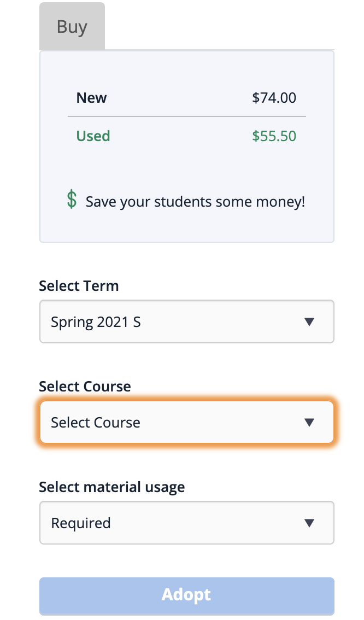
Task: Click the material usage dropdown arrow
Action: pyautogui.click(x=309, y=523)
